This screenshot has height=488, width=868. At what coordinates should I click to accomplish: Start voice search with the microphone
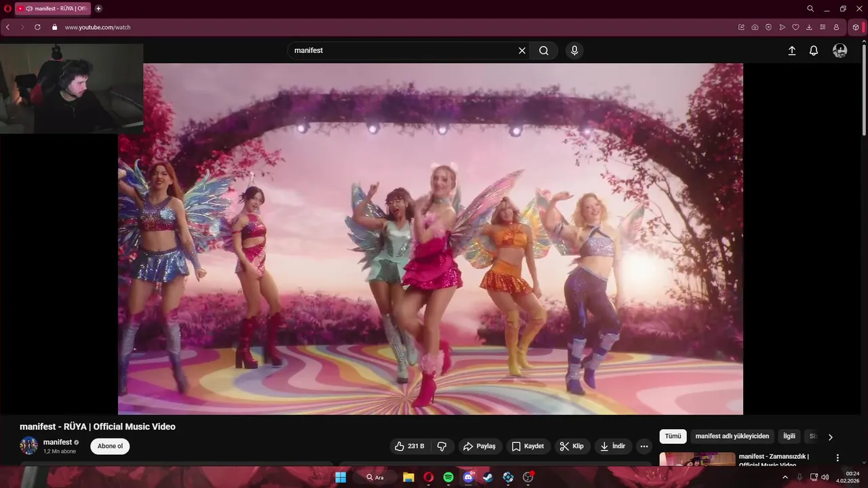[x=574, y=51]
